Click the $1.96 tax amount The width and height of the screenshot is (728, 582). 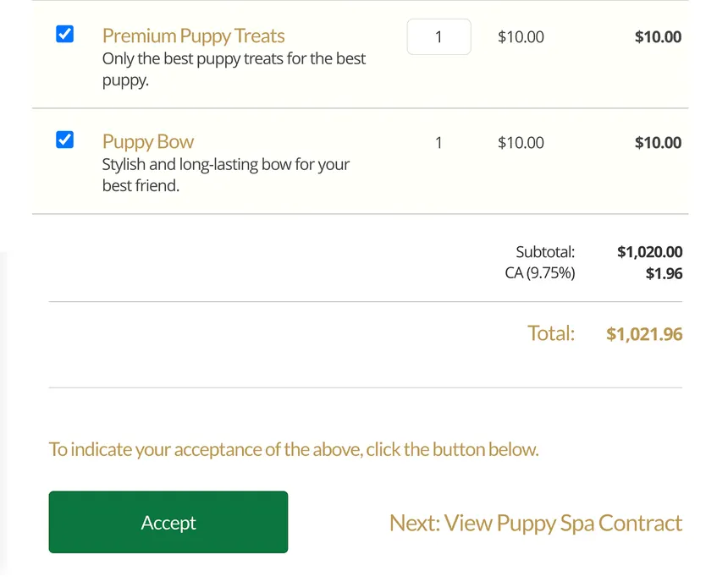(664, 273)
